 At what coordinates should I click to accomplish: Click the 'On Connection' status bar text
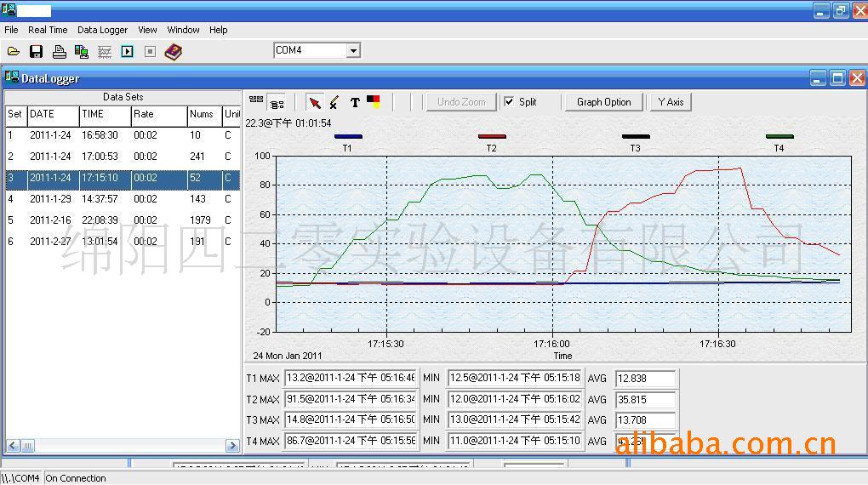tap(76, 478)
